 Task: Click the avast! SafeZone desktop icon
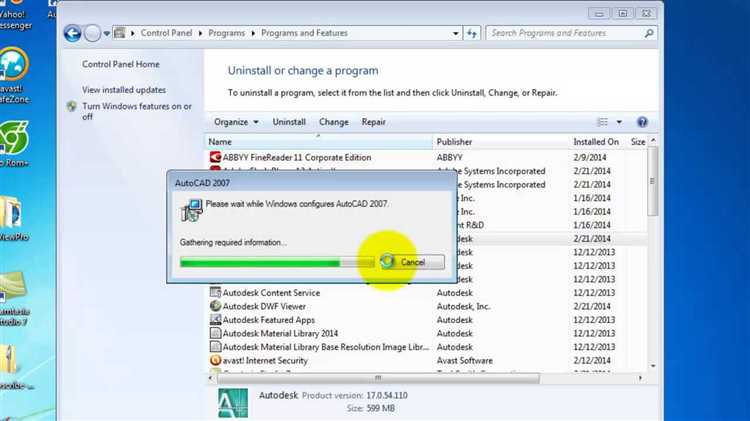[14, 76]
